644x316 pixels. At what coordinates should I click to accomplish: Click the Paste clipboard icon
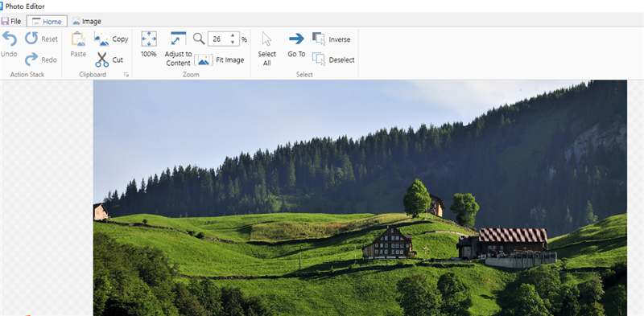click(78, 39)
